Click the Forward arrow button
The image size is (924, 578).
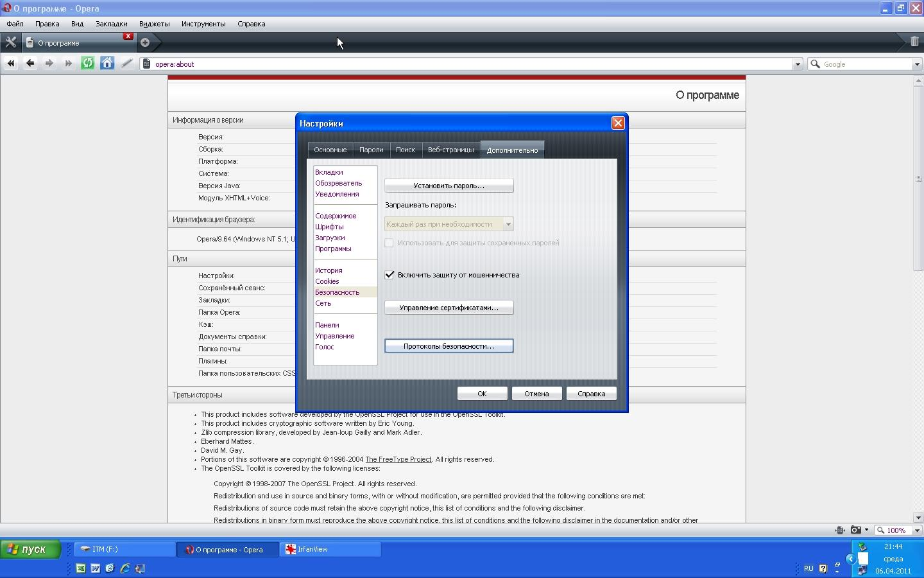click(49, 63)
